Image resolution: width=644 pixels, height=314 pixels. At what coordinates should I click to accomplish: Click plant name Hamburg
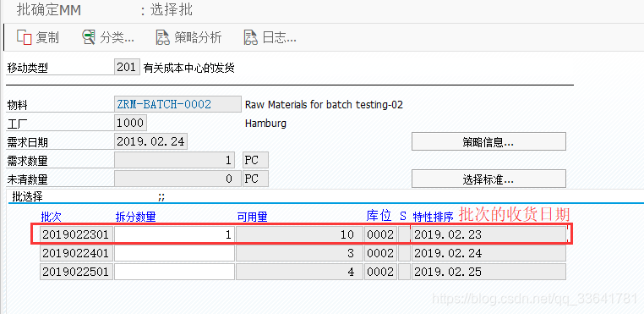[x=265, y=124]
